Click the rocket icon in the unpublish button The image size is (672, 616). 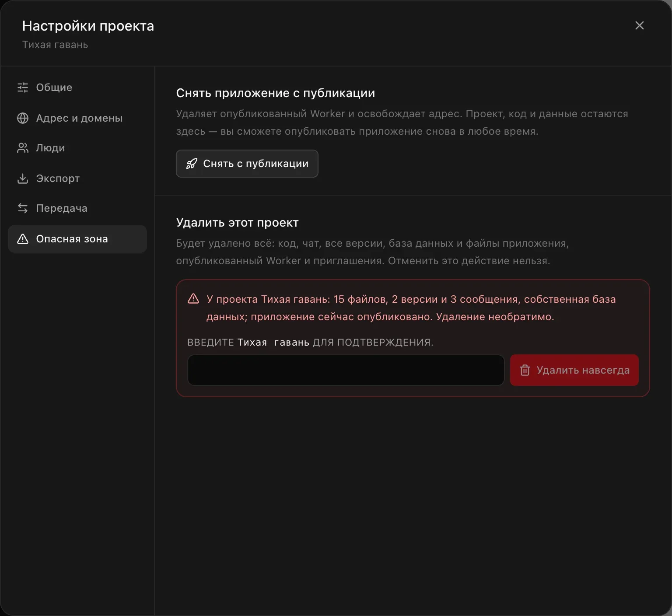point(192,164)
